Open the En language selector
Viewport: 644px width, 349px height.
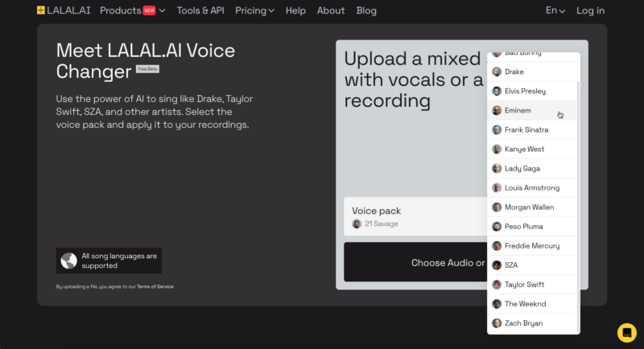(x=555, y=10)
